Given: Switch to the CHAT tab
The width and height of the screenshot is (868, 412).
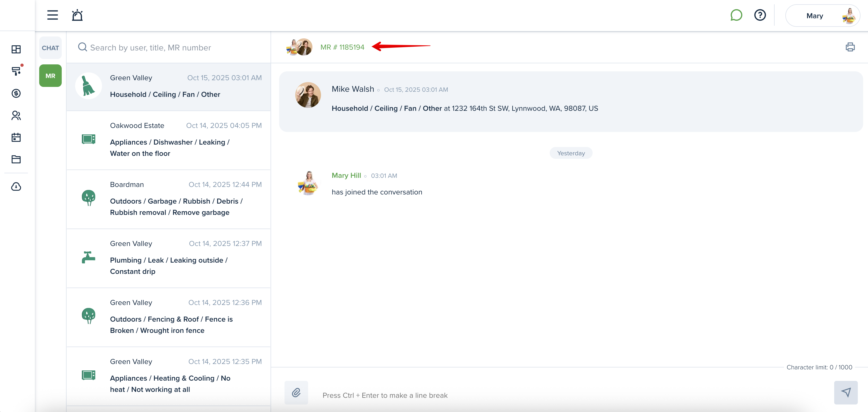Looking at the screenshot, I should point(50,48).
